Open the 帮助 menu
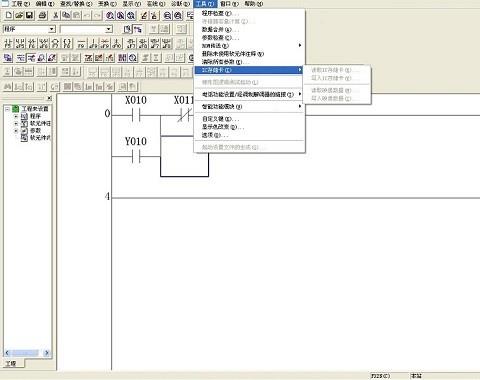Viewport: 480px width, 380px height. (x=254, y=4)
